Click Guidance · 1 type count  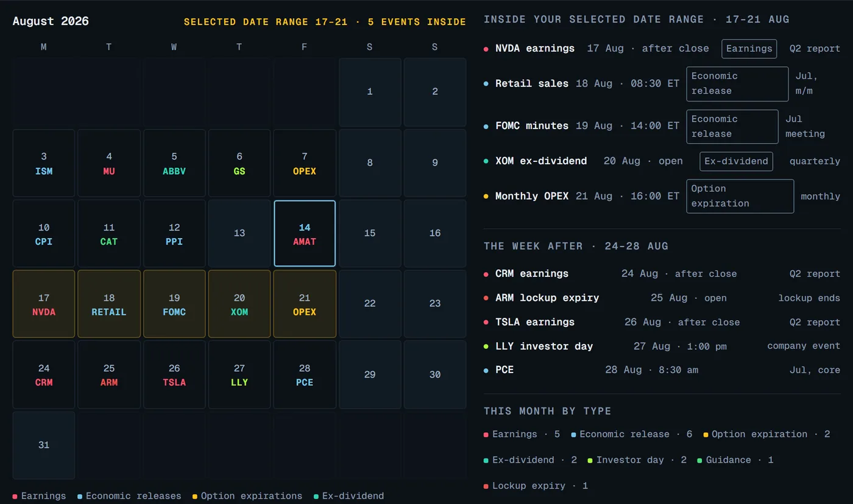735,460
